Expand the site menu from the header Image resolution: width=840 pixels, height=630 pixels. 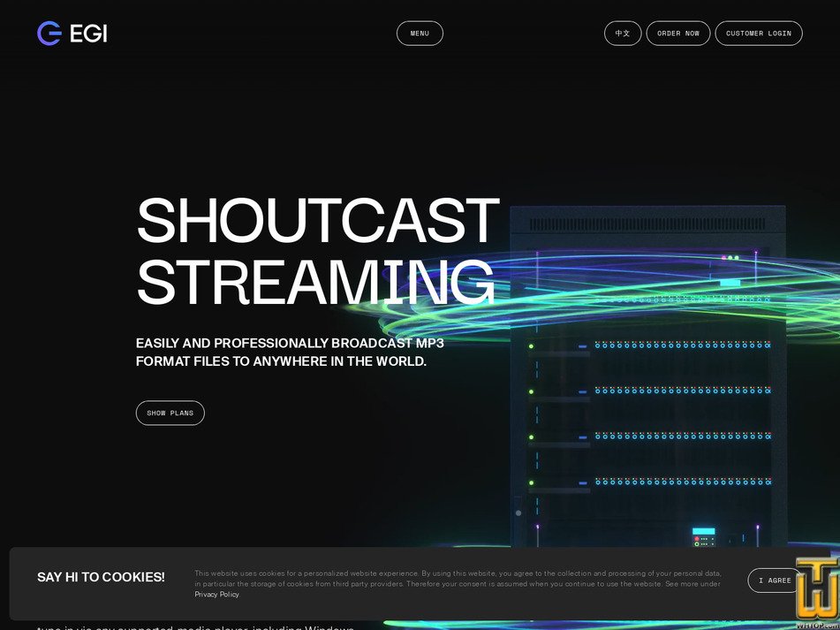[420, 33]
